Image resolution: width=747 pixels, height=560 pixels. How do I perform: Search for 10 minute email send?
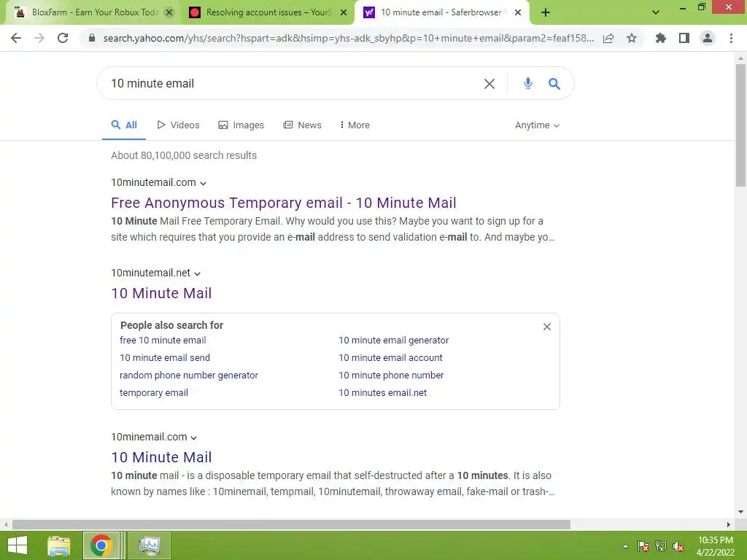tap(164, 357)
